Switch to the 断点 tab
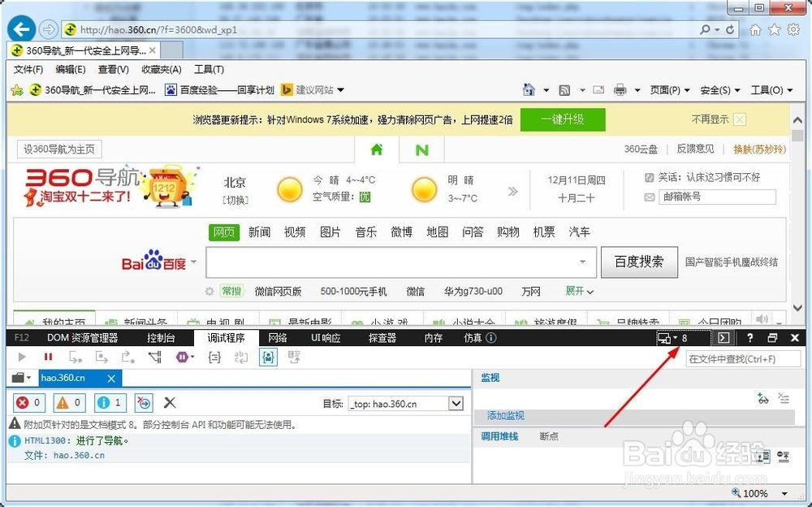 point(548,436)
